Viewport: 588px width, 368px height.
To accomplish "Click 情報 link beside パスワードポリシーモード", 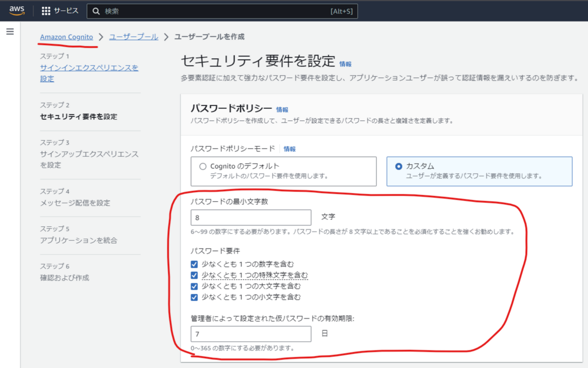I will 289,149.
